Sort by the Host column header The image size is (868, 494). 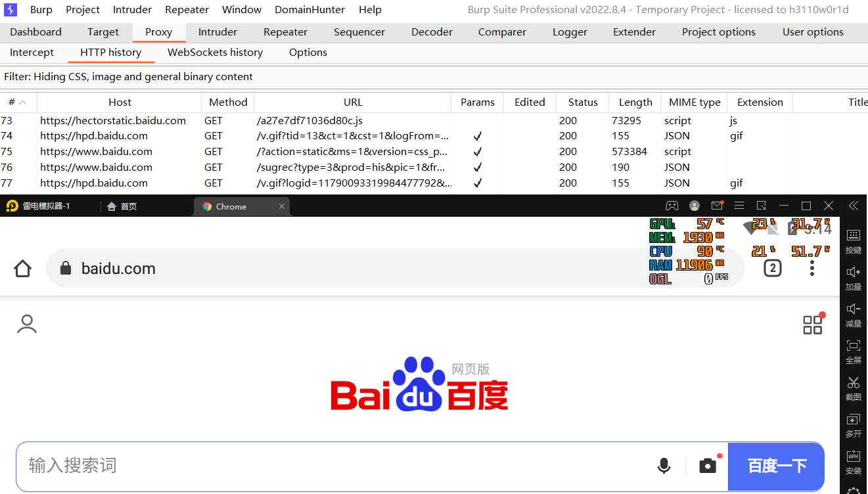click(120, 102)
